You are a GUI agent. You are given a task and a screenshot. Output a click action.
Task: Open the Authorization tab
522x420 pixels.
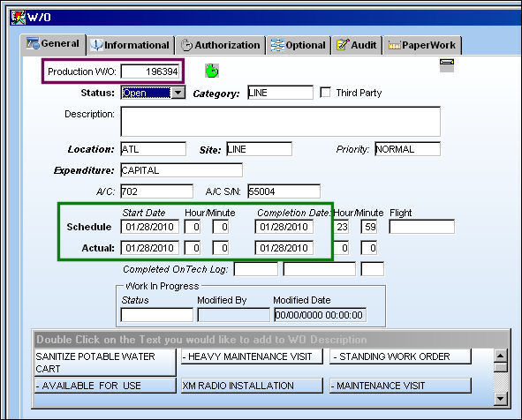click(221, 45)
